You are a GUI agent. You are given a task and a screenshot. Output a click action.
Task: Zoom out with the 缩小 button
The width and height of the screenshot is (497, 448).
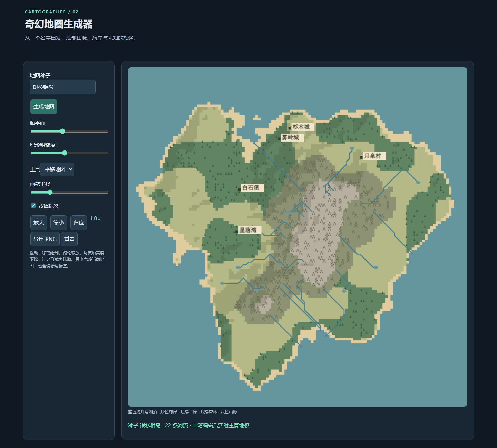(x=59, y=223)
